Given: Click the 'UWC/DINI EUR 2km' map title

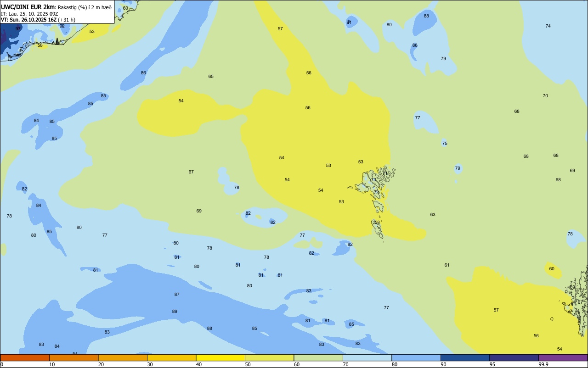Looking at the screenshot, I should 28,7.
